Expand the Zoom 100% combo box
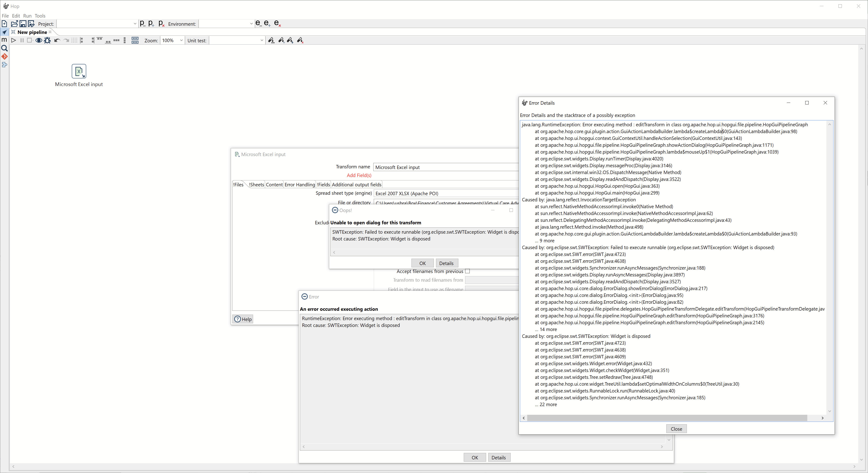This screenshot has width=868, height=473. click(181, 40)
